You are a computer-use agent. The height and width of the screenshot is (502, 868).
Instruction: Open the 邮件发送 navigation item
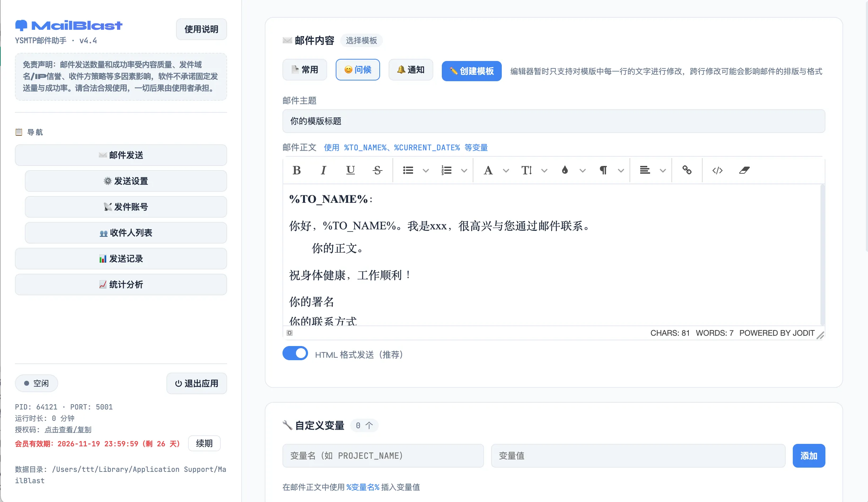[121, 155]
